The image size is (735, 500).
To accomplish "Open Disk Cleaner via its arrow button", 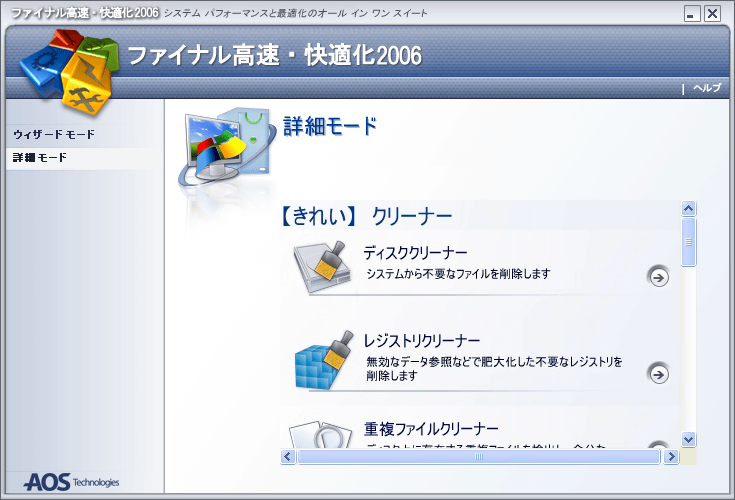I will (659, 277).
